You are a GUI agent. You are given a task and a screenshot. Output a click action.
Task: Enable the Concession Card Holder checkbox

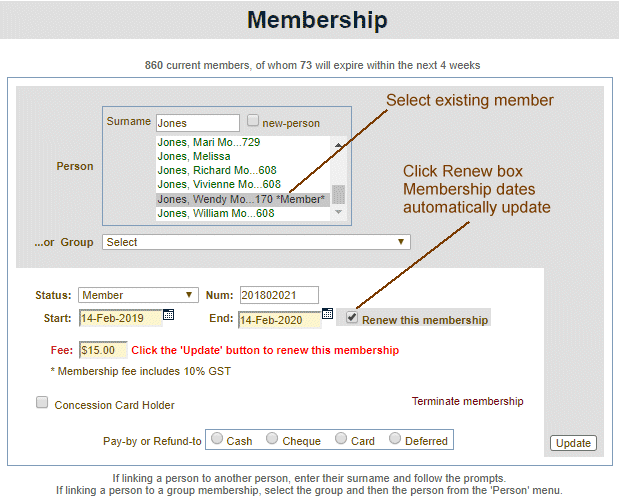(42, 403)
